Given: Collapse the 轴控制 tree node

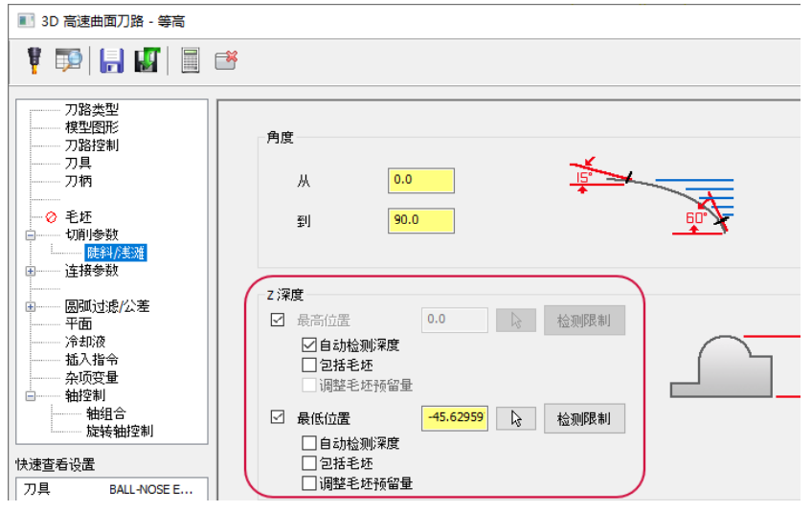Looking at the screenshot, I should (x=31, y=396).
